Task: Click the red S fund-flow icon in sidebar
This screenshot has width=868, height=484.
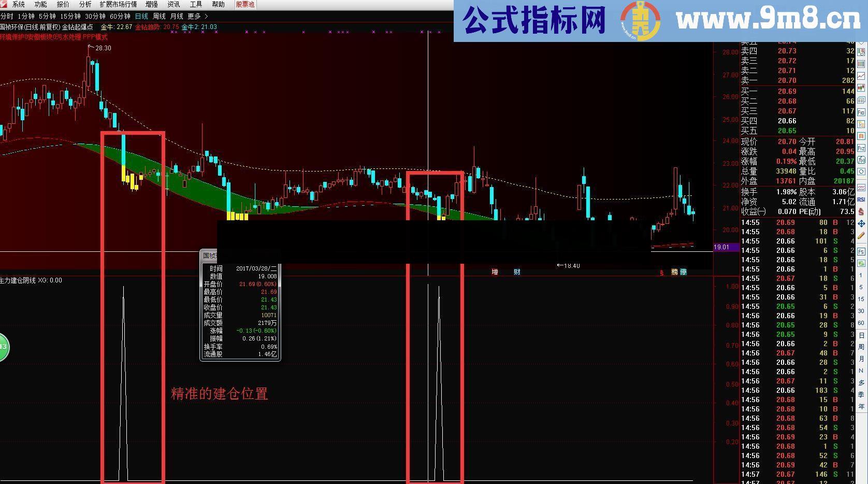Action: (861, 211)
